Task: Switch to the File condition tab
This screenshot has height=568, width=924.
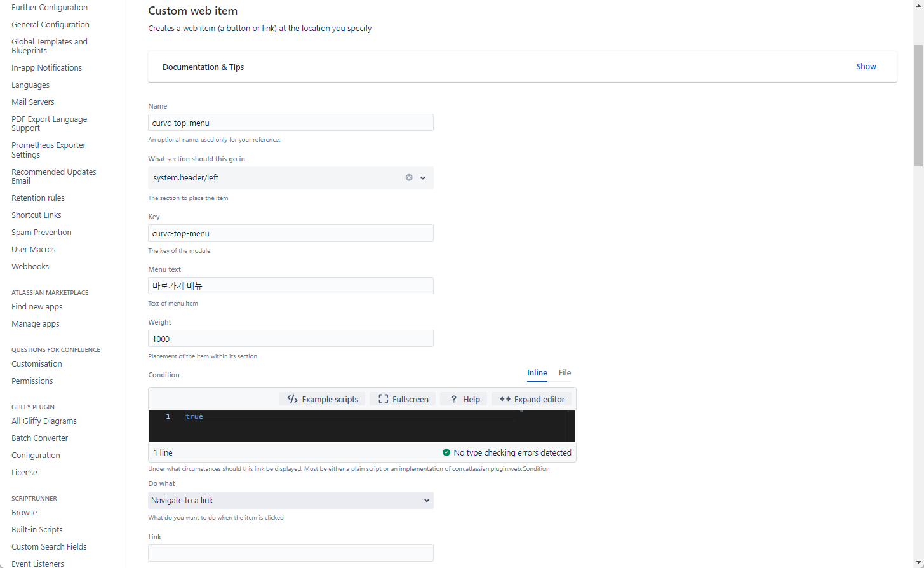Action: pos(565,373)
